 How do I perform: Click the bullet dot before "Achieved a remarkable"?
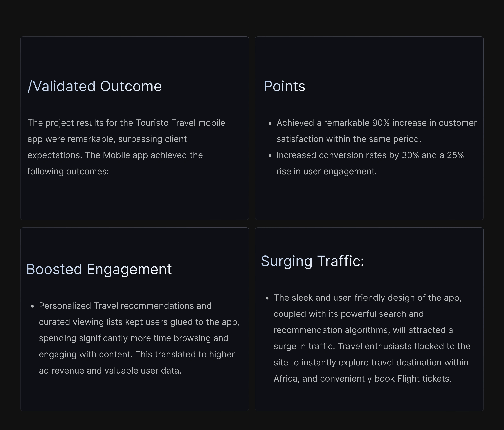(x=270, y=123)
